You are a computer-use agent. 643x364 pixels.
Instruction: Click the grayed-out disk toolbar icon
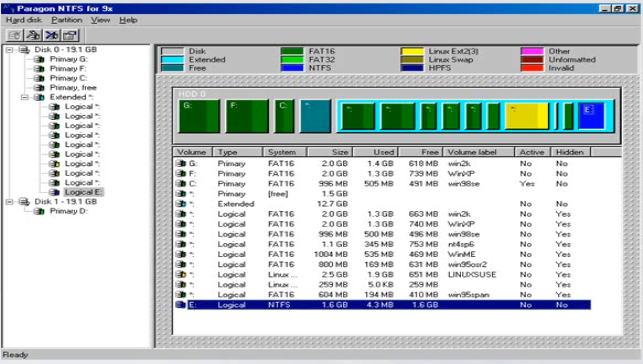click(14, 35)
